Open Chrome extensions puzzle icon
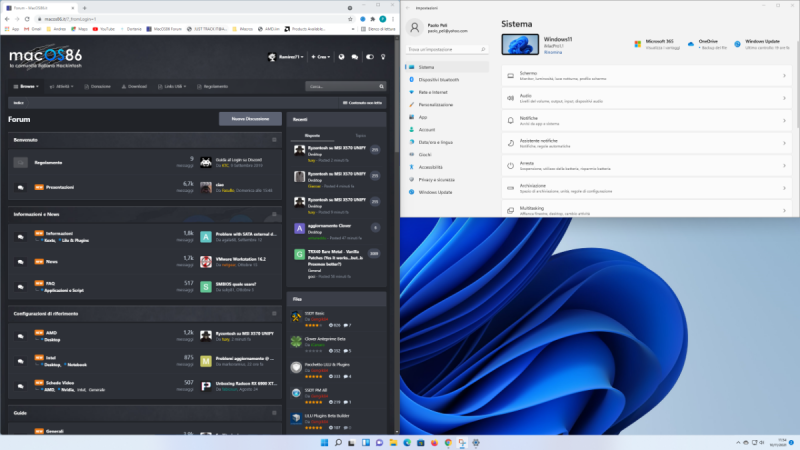 pos(372,19)
